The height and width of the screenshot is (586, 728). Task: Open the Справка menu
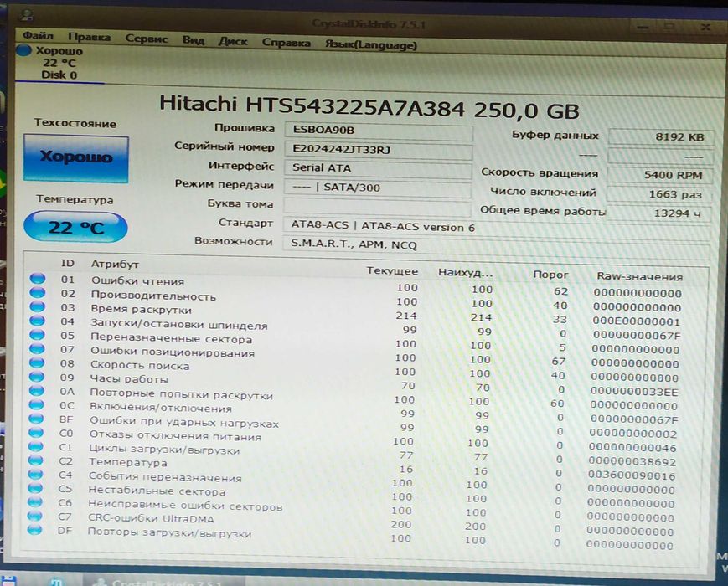click(286, 43)
